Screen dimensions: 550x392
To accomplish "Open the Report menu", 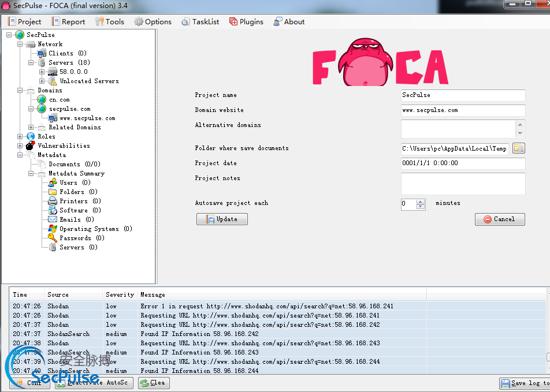I will (x=68, y=22).
